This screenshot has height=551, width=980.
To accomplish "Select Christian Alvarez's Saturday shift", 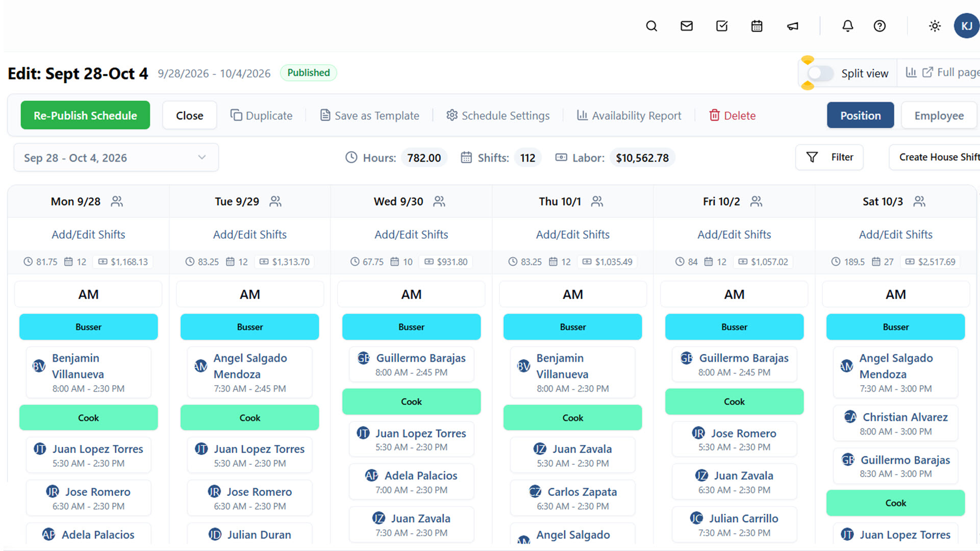I will coord(895,423).
